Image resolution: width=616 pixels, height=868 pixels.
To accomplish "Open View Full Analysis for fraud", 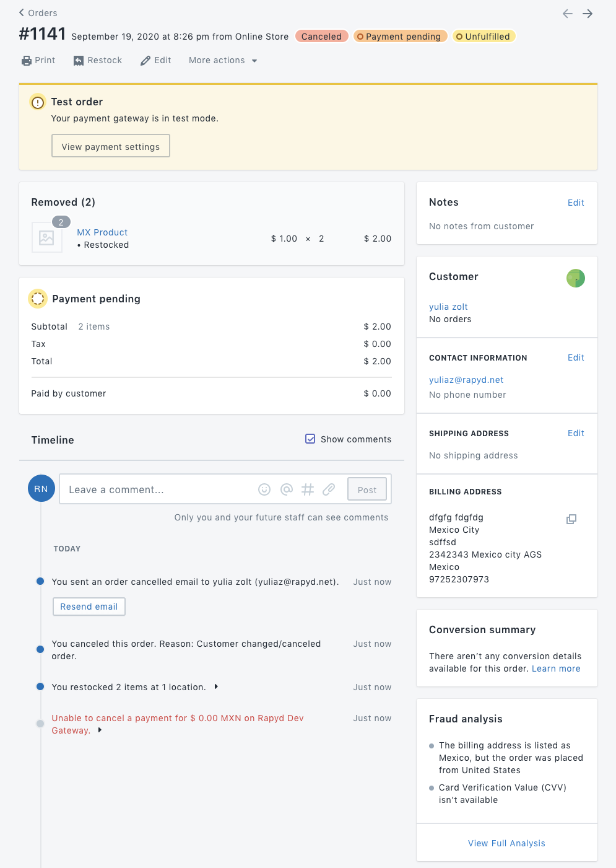I will (x=506, y=843).
